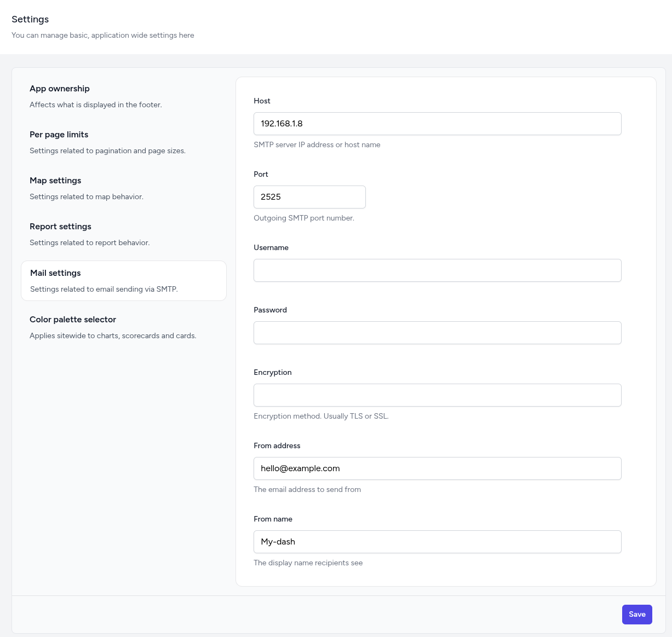672x637 pixels.
Task: Select the hello@example.com address text
Action: (300, 468)
